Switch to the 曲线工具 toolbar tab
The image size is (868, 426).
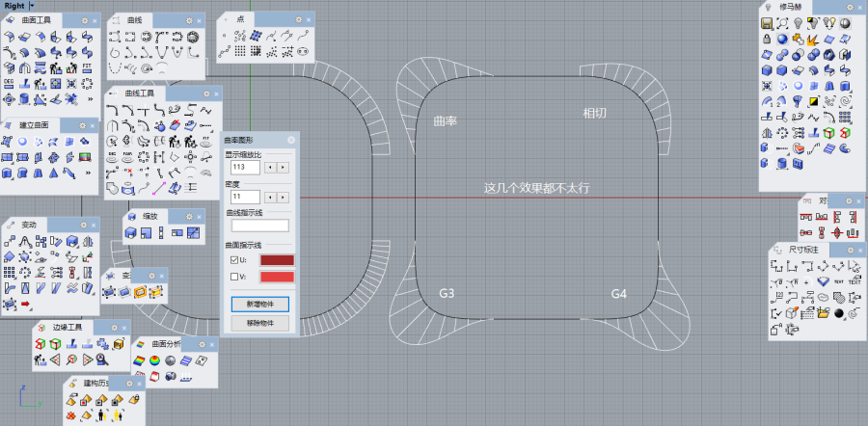click(139, 93)
